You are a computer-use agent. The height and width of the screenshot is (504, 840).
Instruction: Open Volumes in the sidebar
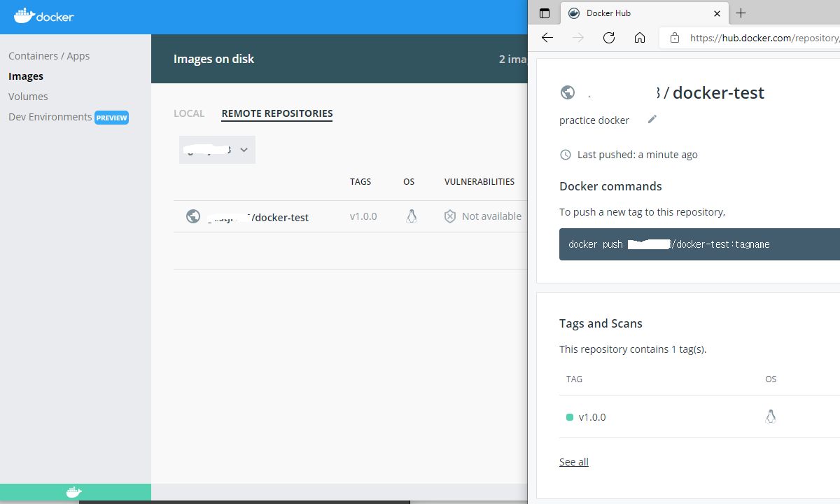click(x=28, y=97)
